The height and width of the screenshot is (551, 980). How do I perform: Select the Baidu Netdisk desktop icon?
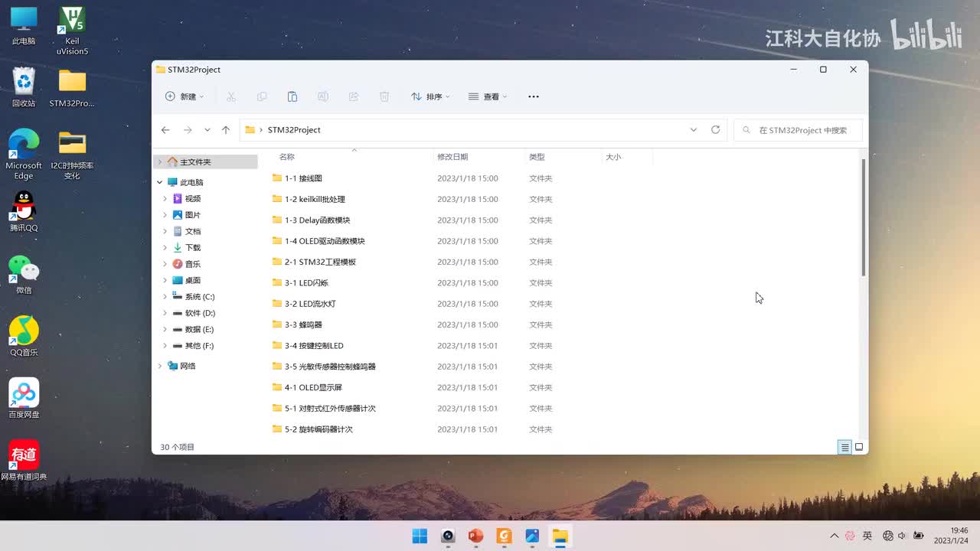(24, 398)
